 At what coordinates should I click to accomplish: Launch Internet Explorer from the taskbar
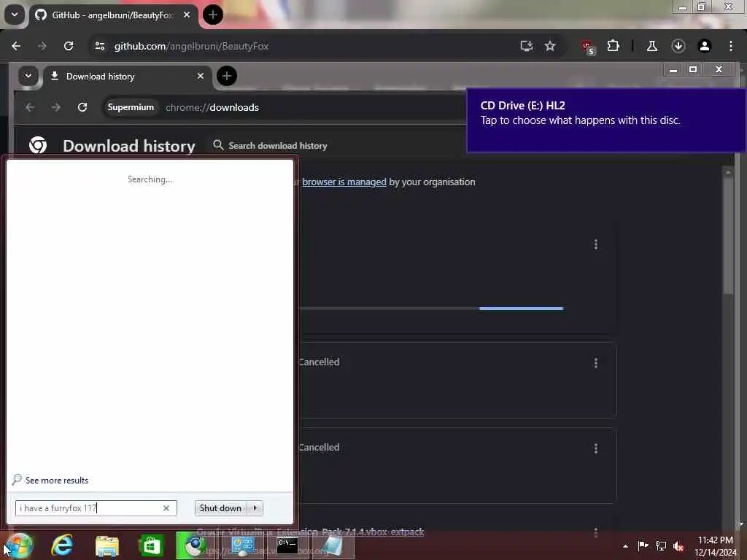click(x=63, y=545)
